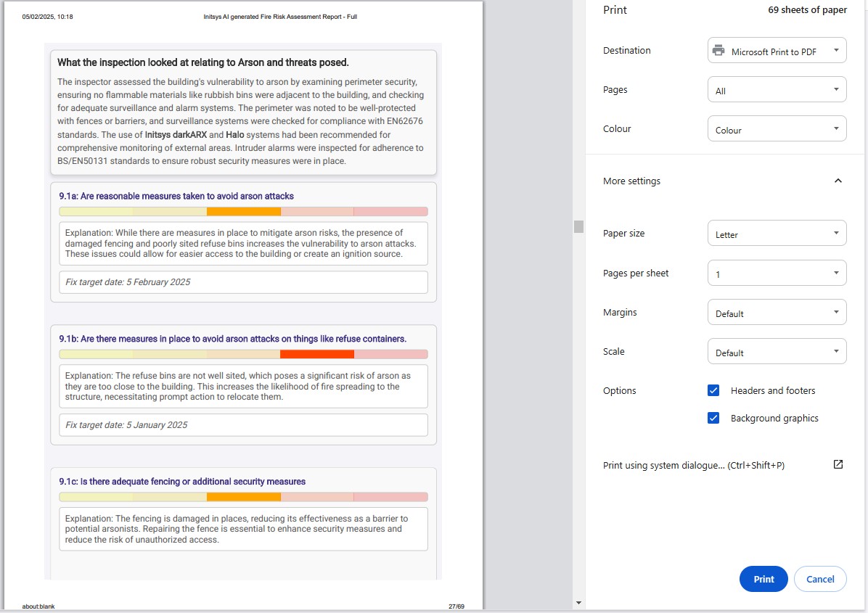Viewport: 868px width, 613px height.
Task: Open the Scale dropdown
Action: click(x=777, y=352)
